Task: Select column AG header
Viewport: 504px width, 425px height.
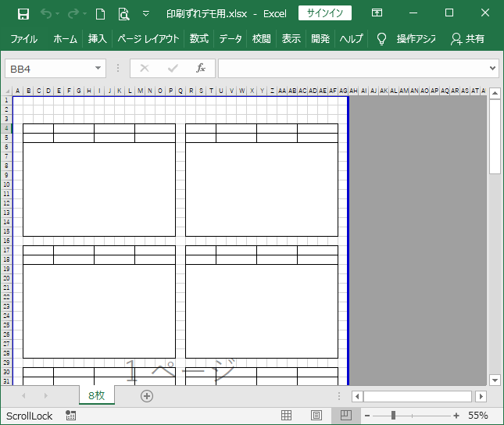Action: click(343, 91)
